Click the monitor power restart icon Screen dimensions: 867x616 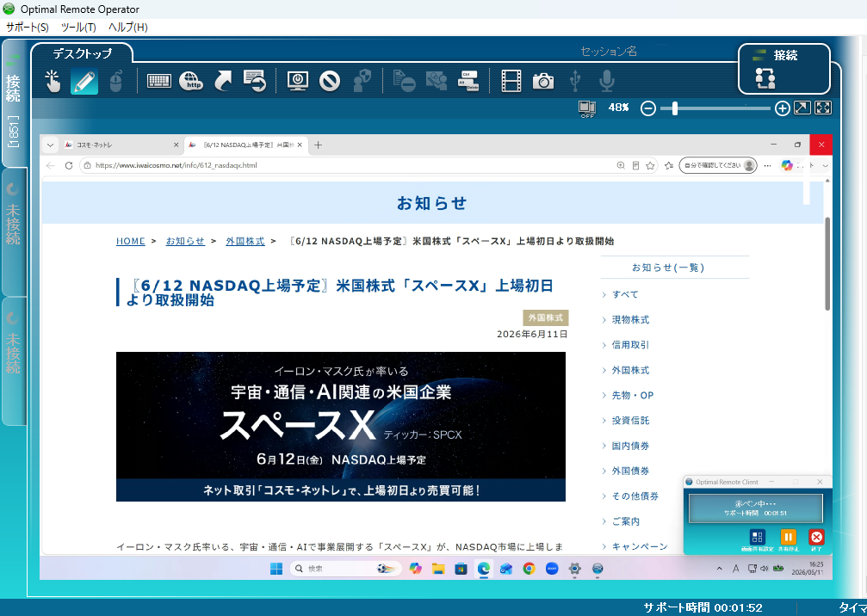pos(298,81)
